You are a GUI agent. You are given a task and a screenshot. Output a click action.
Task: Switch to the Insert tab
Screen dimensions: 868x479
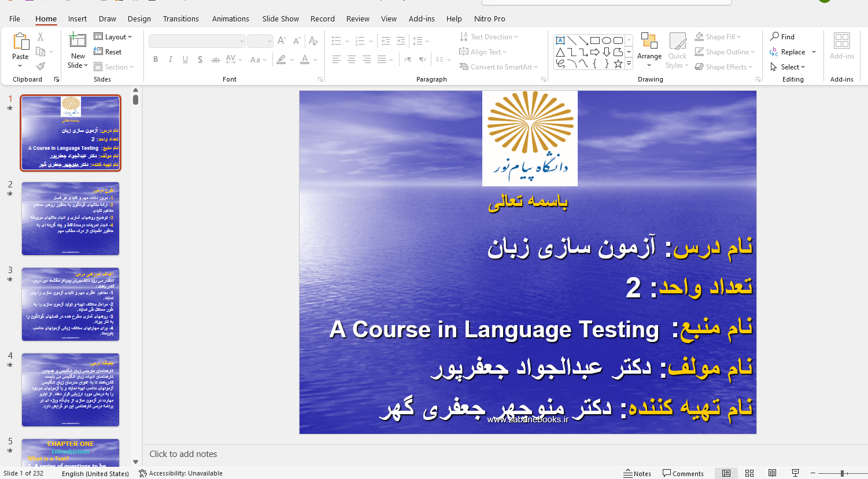pos(77,19)
